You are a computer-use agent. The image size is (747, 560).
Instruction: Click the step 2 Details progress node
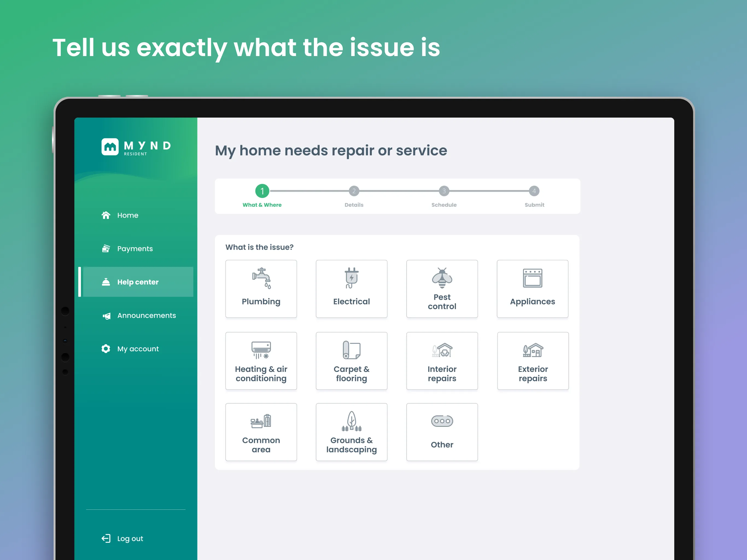tap(354, 191)
